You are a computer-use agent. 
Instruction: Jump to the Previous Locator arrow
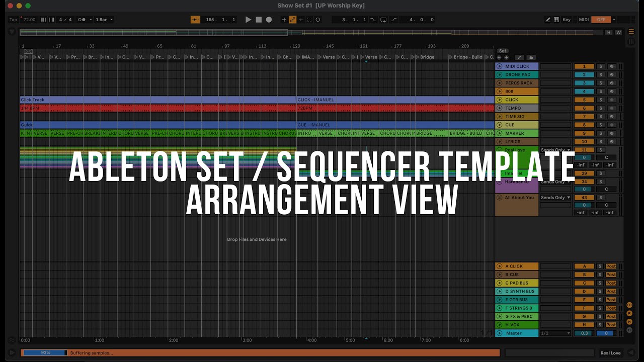click(x=499, y=57)
